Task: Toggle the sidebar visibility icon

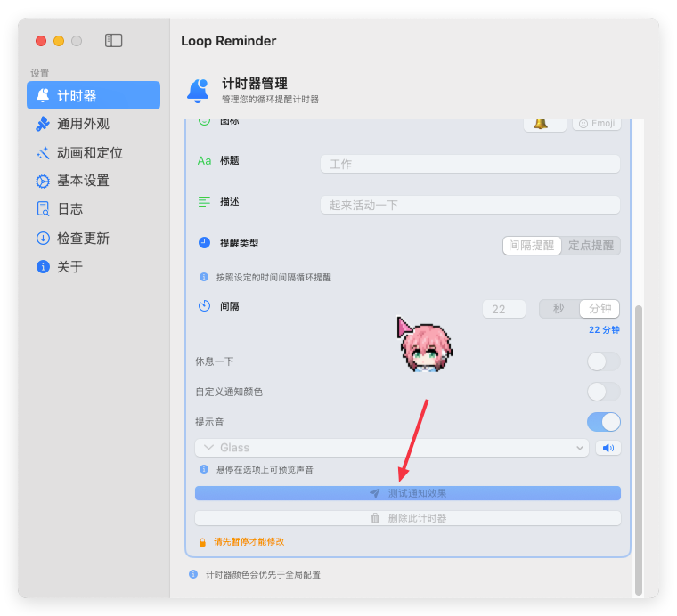Action: (113, 41)
